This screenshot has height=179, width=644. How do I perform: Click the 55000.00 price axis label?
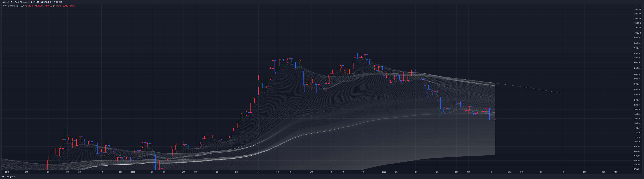(x=637, y=63)
